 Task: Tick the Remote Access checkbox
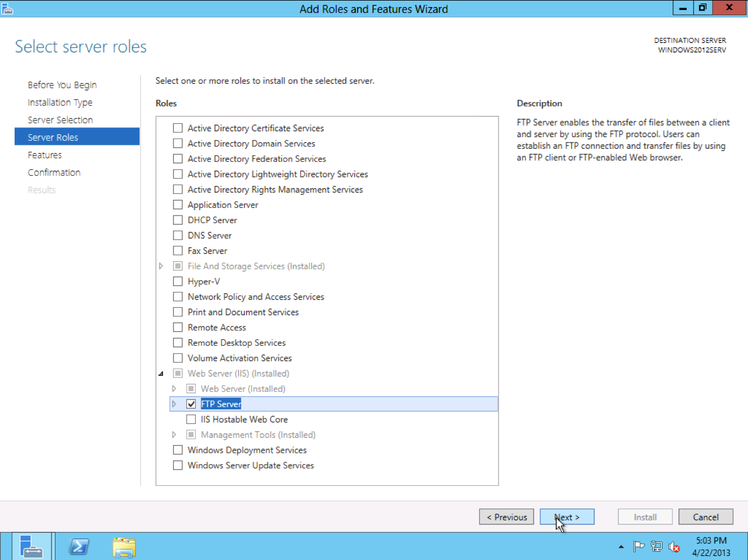tap(178, 328)
